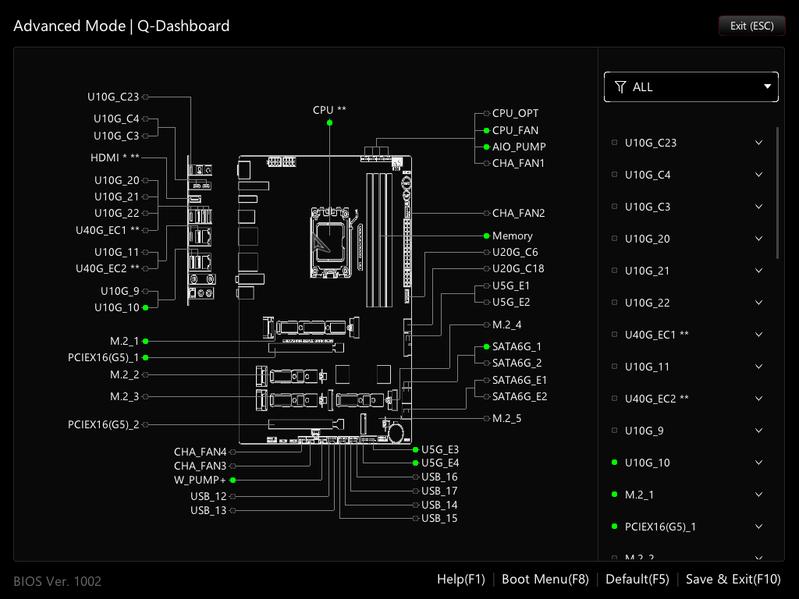Click the filter funnel icon
This screenshot has width=799, height=599.
pyautogui.click(x=620, y=87)
